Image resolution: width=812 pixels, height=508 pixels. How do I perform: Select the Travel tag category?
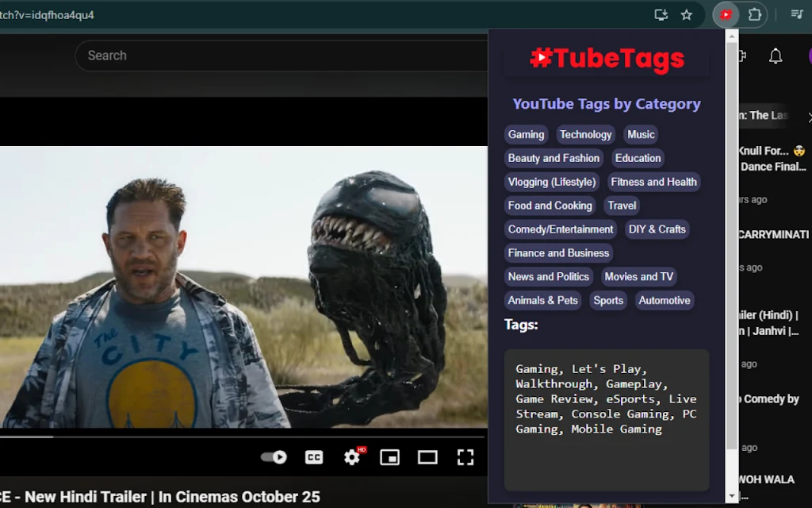coord(622,206)
